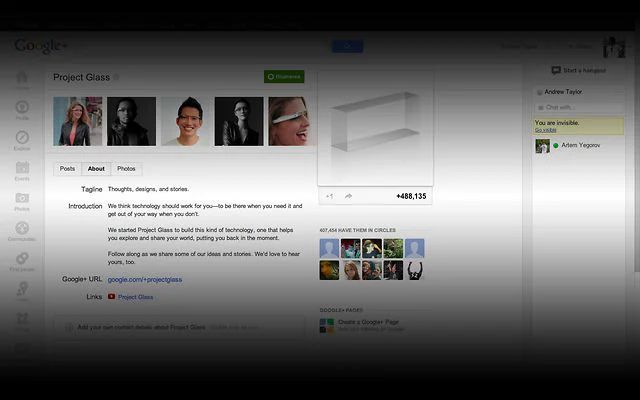Open the Find people icon
Image resolution: width=640 pixels, height=400 pixels.
click(22, 258)
